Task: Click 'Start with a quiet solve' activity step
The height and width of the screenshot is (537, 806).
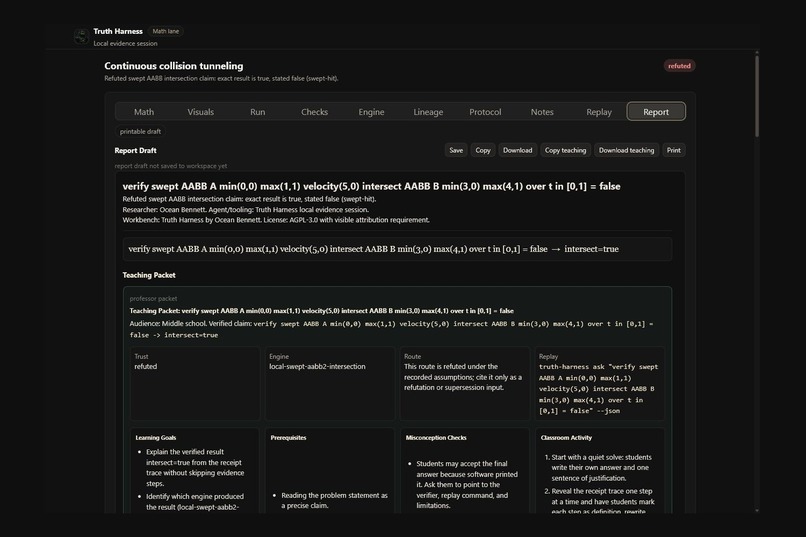Action: (x=601, y=468)
